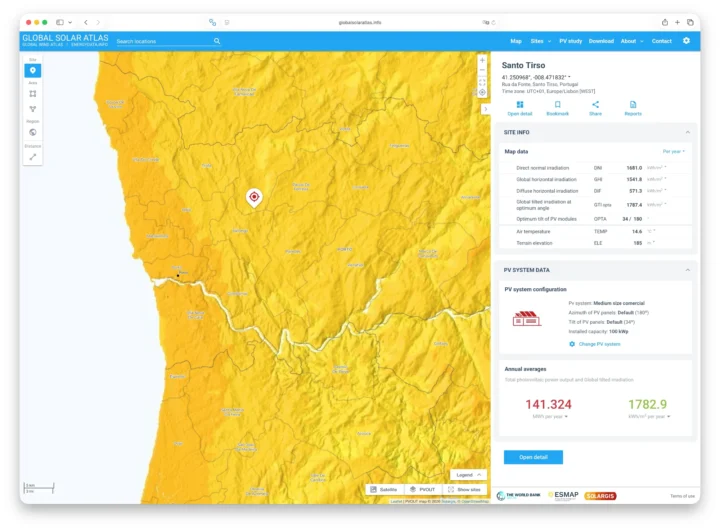This screenshot has width=720, height=530.
Task: Select the Region globe tool
Action: (x=33, y=132)
